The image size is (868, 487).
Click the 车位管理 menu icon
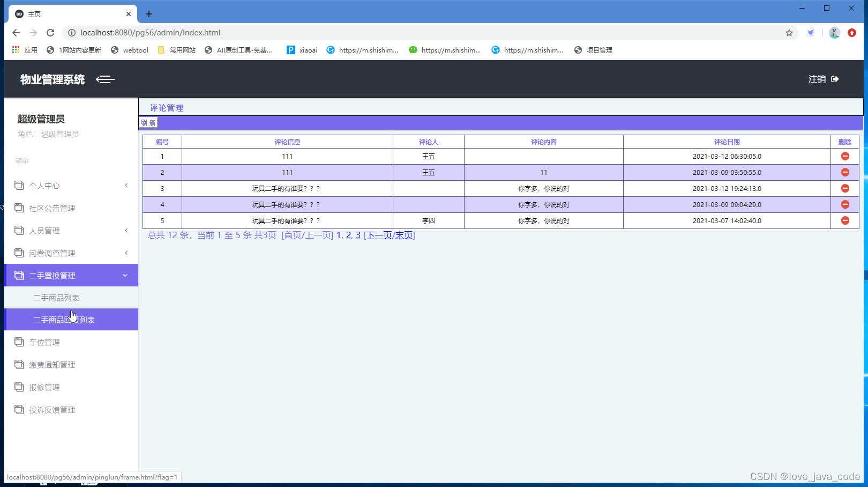pyautogui.click(x=19, y=342)
